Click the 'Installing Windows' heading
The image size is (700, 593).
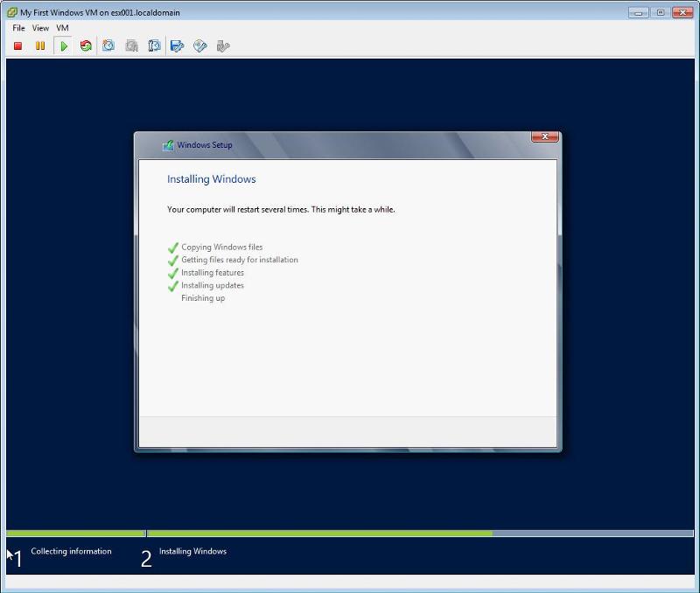click(212, 179)
